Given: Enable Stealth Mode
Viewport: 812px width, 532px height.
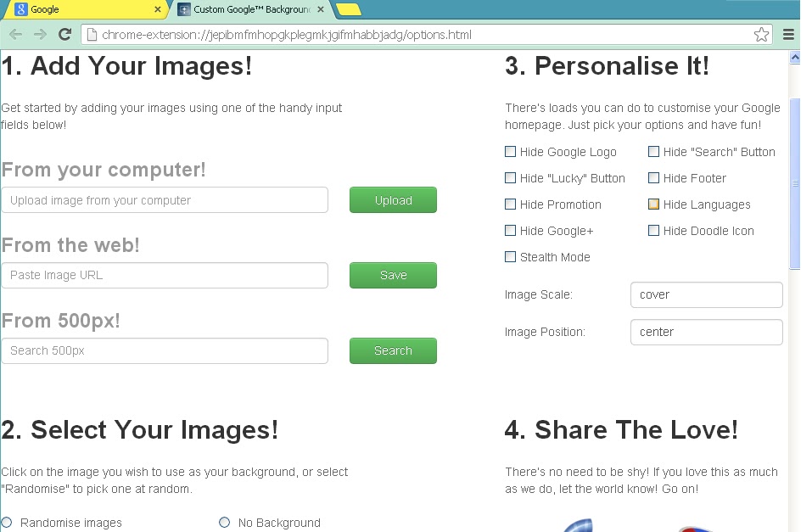Looking at the screenshot, I should (510, 256).
